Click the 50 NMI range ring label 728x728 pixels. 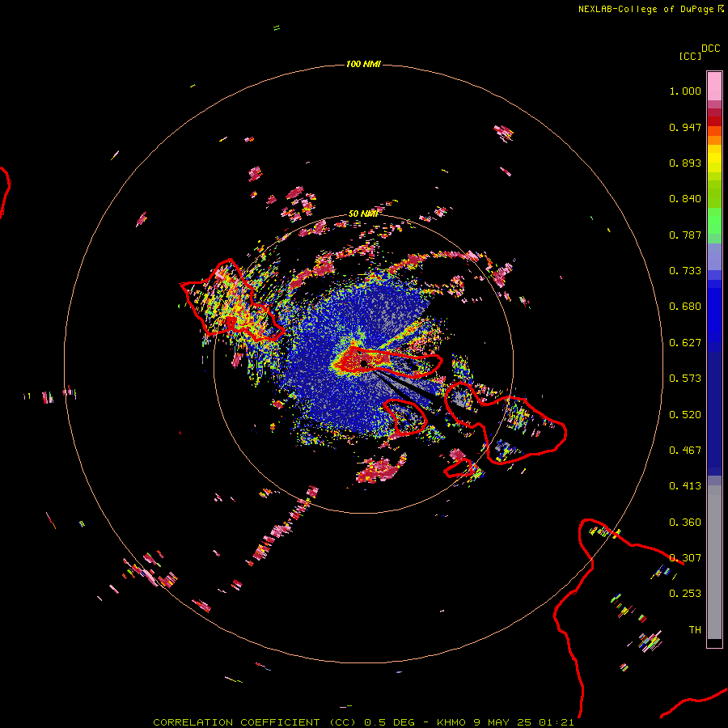tap(362, 214)
